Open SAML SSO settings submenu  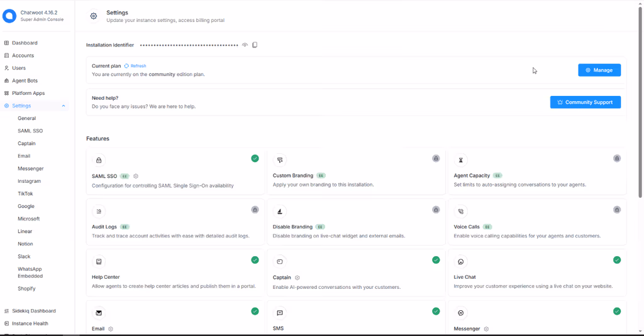(x=30, y=131)
